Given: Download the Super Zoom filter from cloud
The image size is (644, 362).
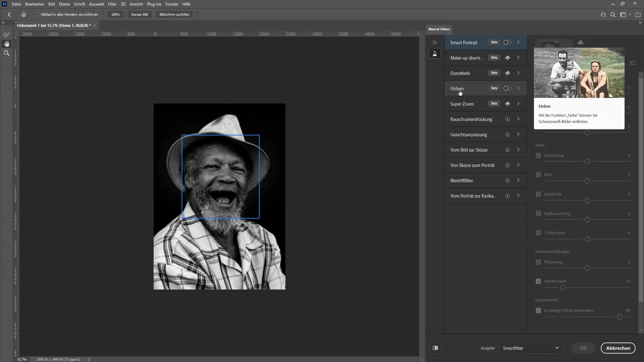Looking at the screenshot, I should (x=507, y=104).
